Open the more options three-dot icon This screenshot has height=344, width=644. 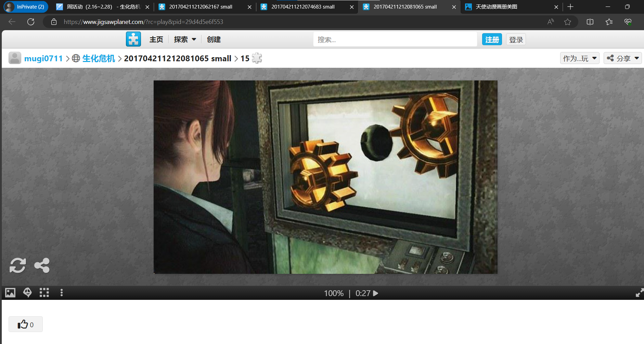coord(61,292)
